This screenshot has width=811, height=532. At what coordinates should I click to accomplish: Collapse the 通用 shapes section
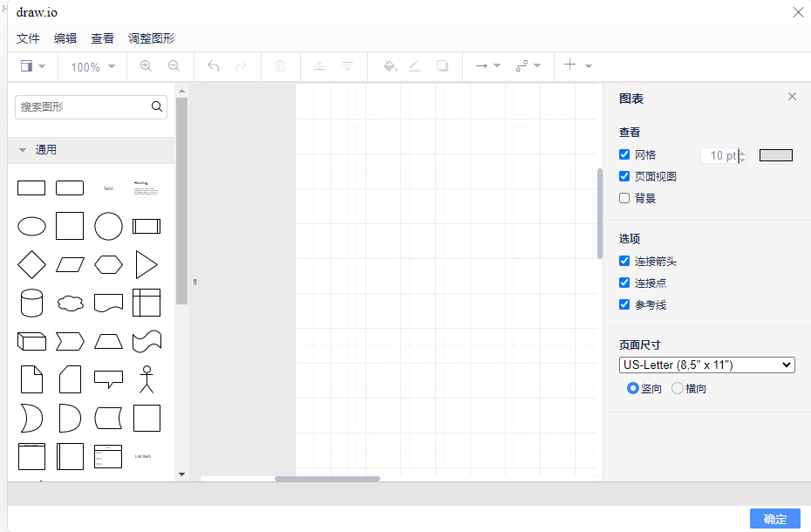tap(22, 149)
